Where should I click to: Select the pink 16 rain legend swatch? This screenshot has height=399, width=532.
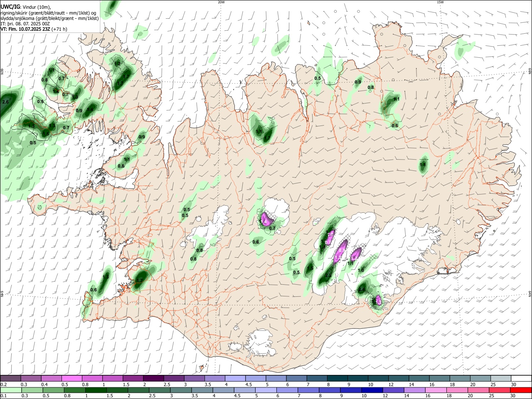[435, 390]
